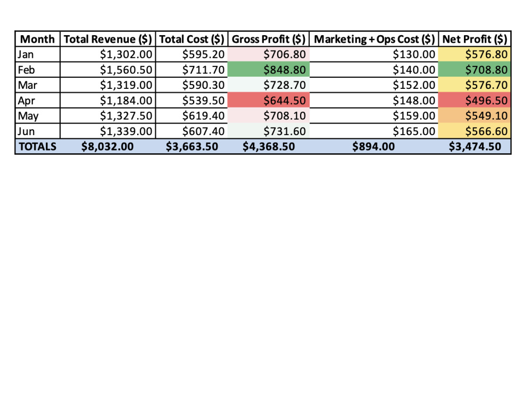Select the Apr row label

[38, 101]
